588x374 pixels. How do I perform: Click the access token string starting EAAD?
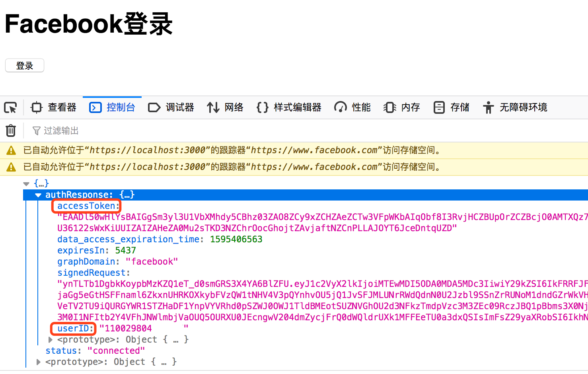[323, 223]
